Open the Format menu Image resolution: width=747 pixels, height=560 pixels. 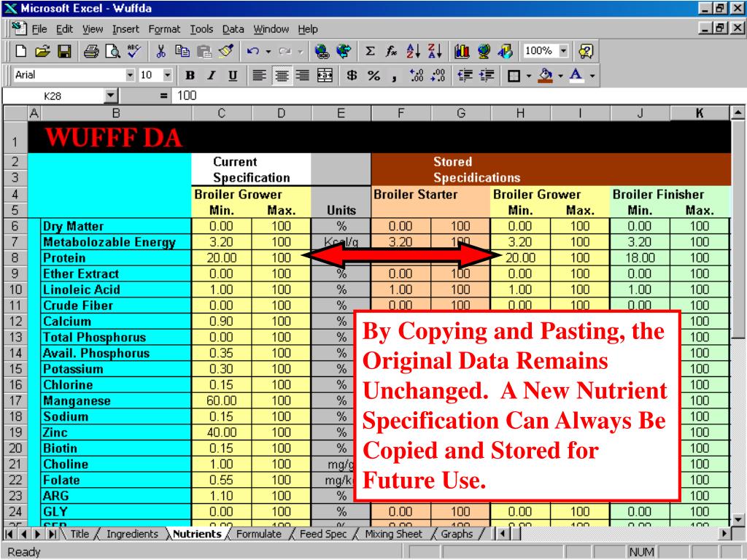(x=164, y=29)
